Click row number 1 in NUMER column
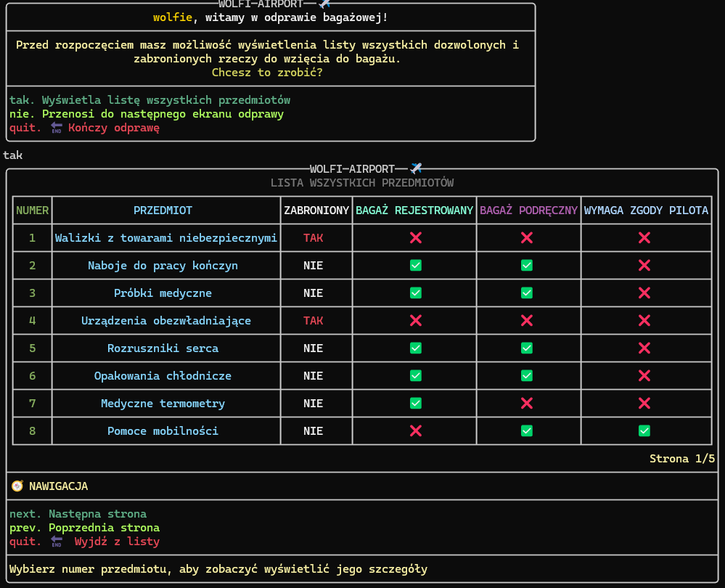Screen dimensions: 725x588 pos(33,238)
